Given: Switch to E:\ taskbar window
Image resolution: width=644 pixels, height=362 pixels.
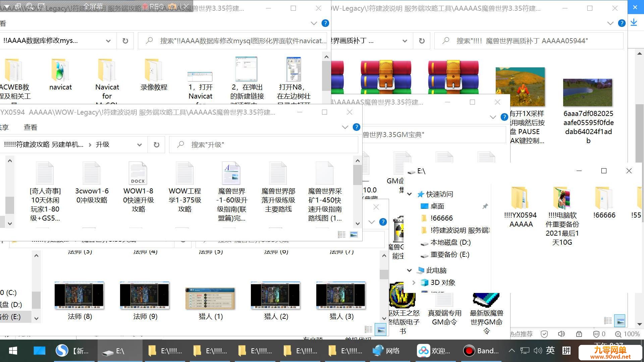Looking at the screenshot, I should pos(120,351).
